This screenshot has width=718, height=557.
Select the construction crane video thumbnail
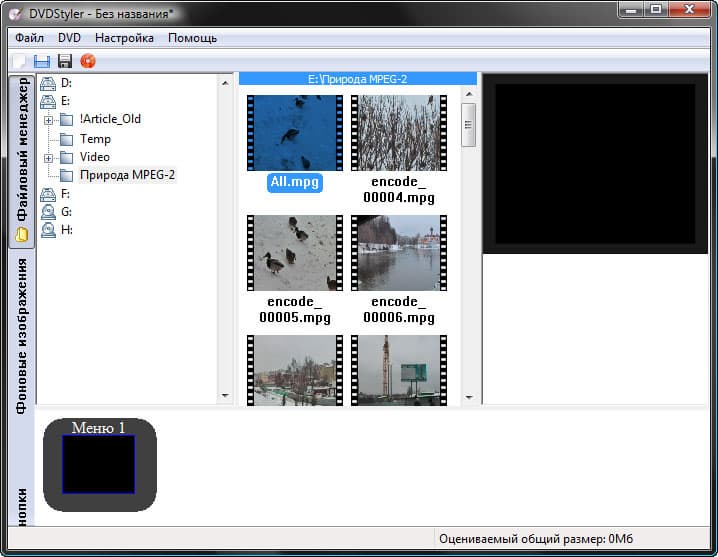(x=399, y=370)
